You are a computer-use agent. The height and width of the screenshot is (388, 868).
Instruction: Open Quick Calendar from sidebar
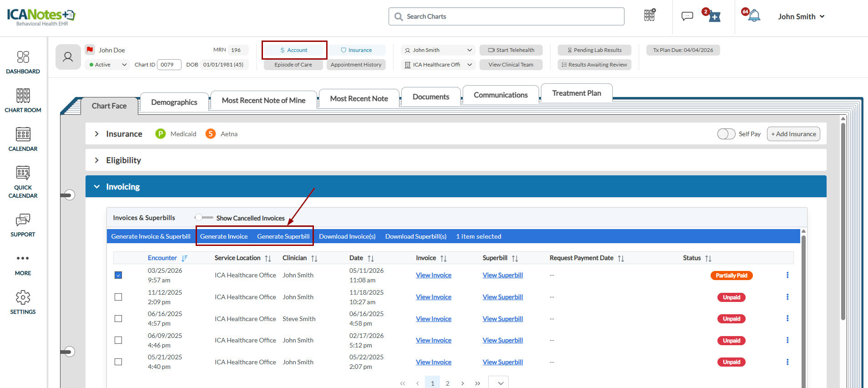(23, 173)
